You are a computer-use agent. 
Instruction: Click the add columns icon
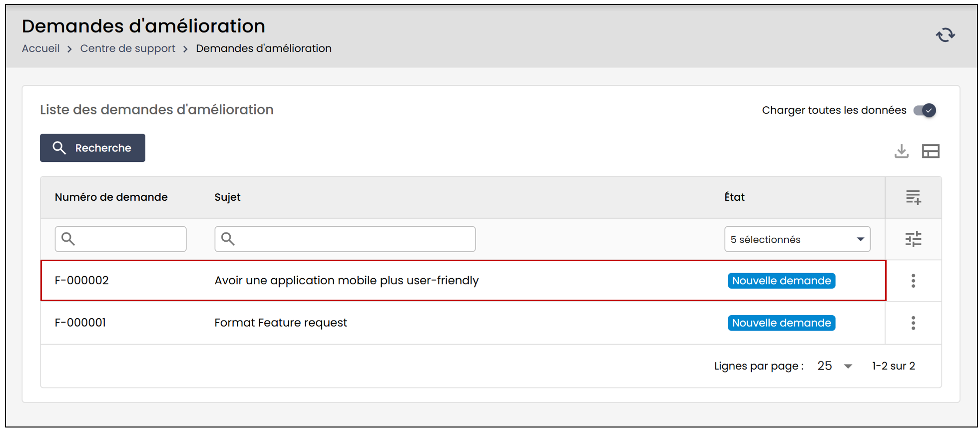coord(914,197)
